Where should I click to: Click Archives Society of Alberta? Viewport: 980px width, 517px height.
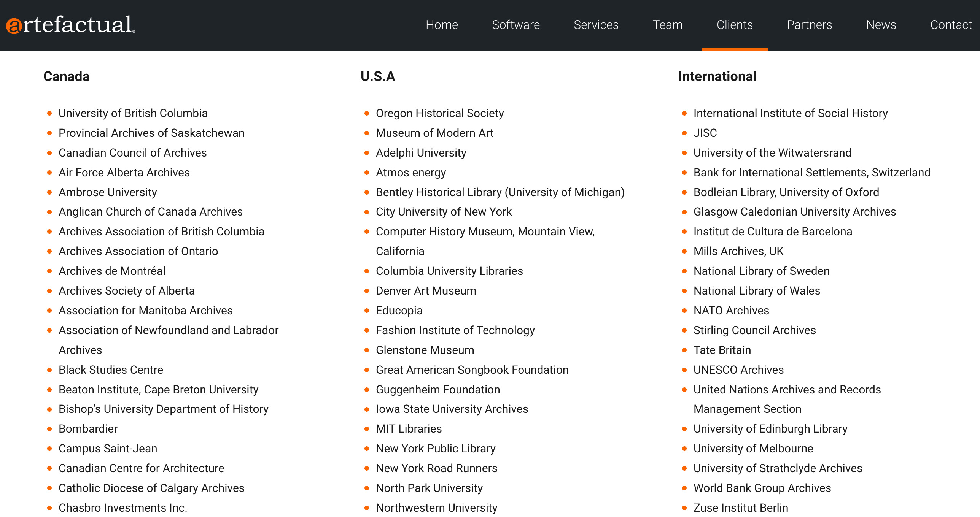click(x=127, y=291)
